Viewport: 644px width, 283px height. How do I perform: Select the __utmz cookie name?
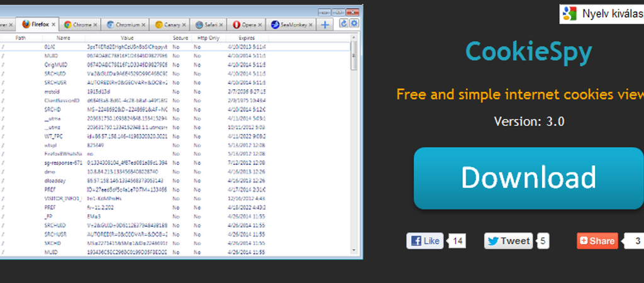tap(52, 127)
